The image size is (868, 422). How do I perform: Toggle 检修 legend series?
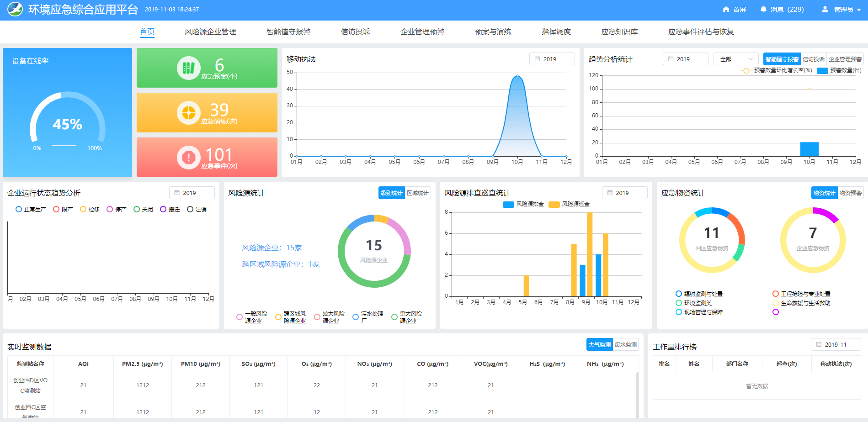coord(90,209)
